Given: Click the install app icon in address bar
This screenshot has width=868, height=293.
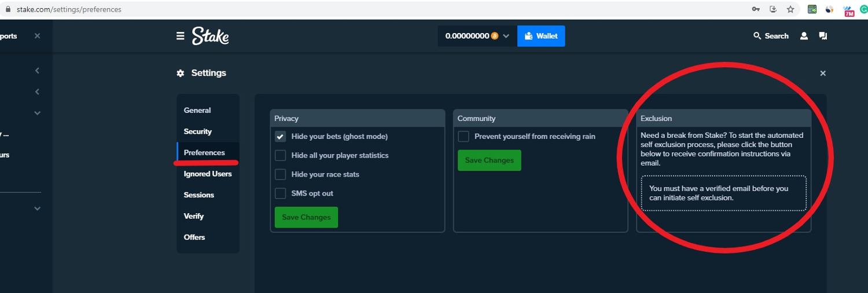Looking at the screenshot, I should coord(773,9).
